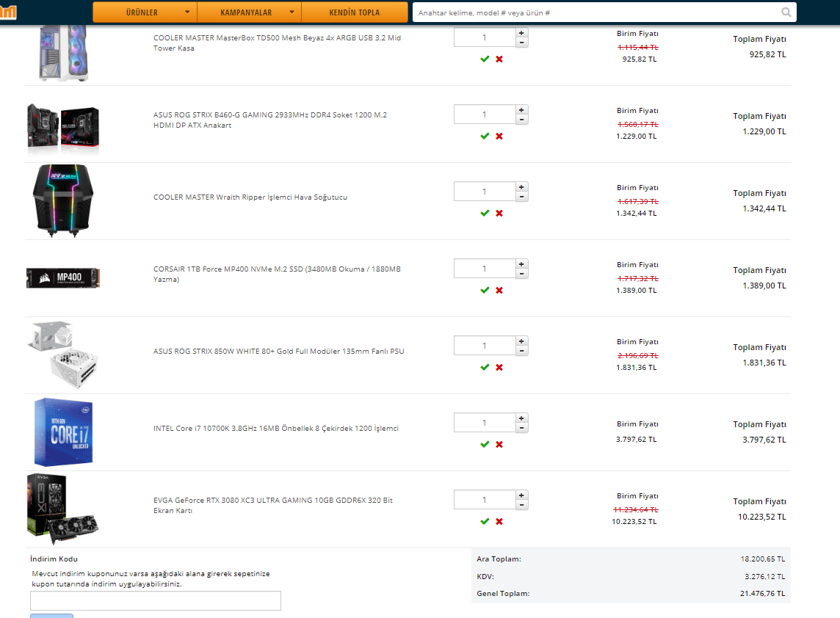Expand the KAMPANYALAR dropdown menu
The height and width of the screenshot is (618, 840).
click(x=249, y=12)
